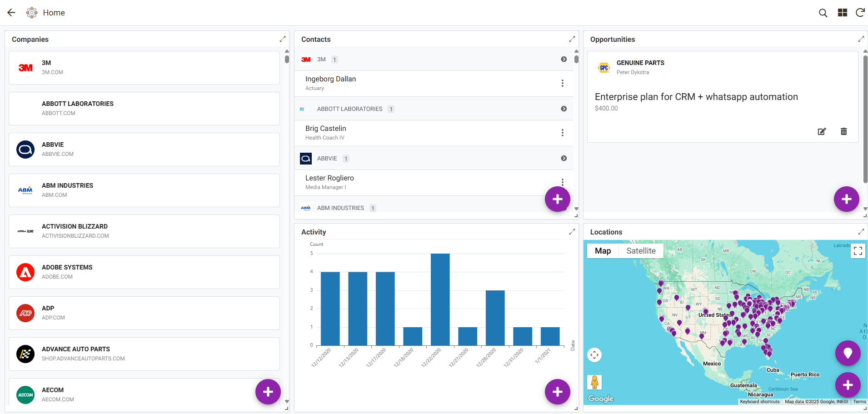Add a new opportunity with plus button

point(847,199)
